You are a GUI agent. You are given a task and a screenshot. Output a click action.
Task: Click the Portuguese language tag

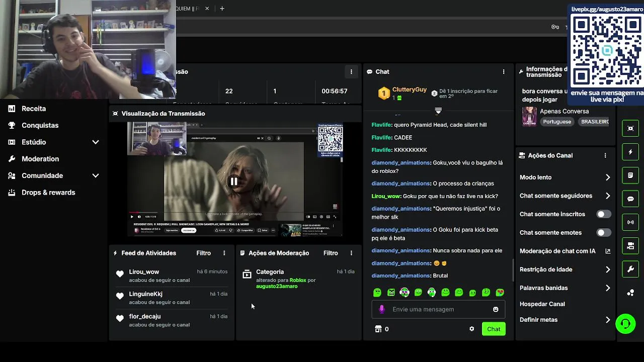(557, 122)
